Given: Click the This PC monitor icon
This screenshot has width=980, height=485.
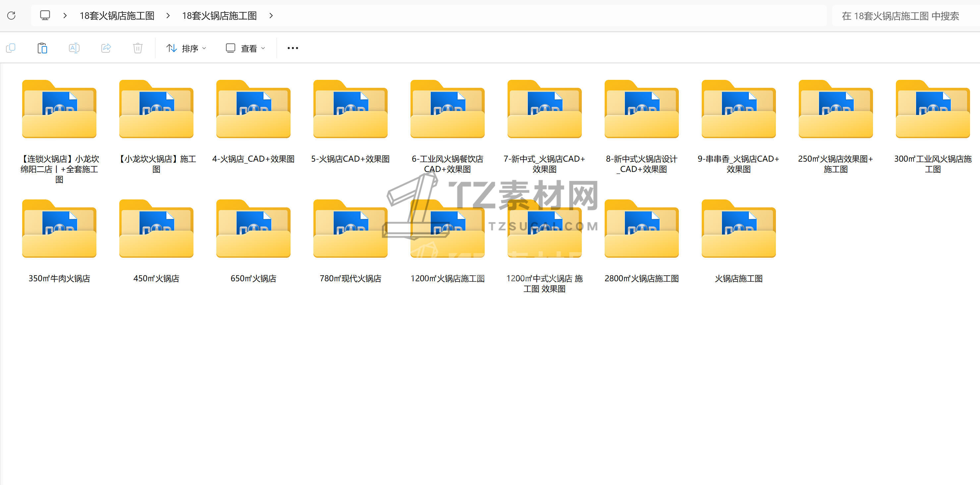Looking at the screenshot, I should 45,16.
